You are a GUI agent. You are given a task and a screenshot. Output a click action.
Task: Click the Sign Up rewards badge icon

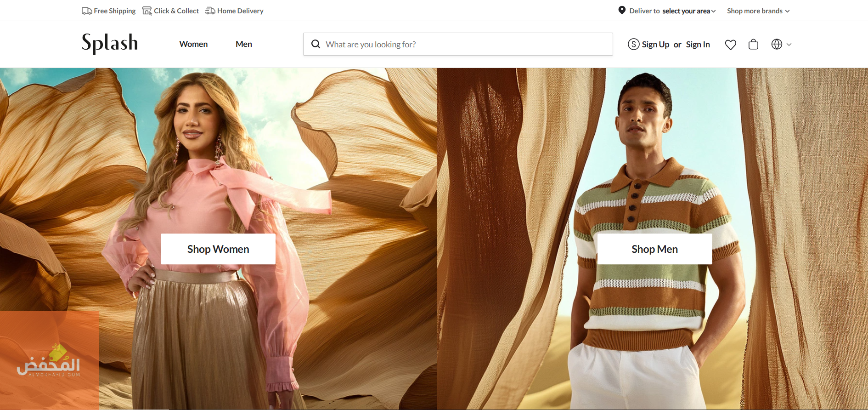pos(633,44)
